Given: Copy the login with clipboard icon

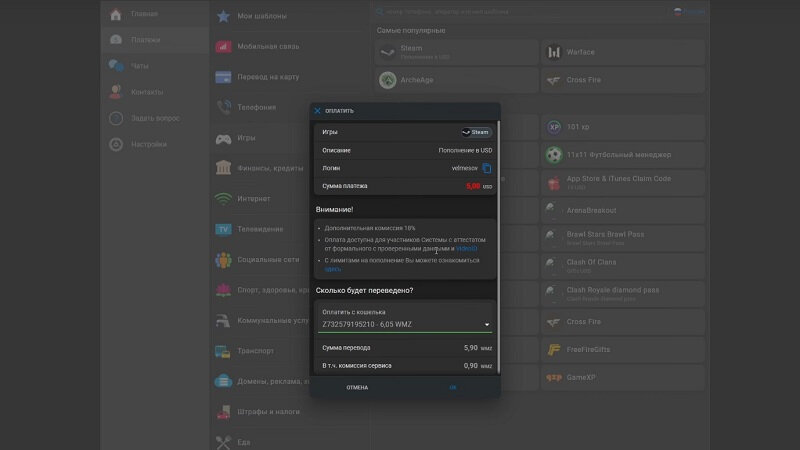Looking at the screenshot, I should coord(487,168).
